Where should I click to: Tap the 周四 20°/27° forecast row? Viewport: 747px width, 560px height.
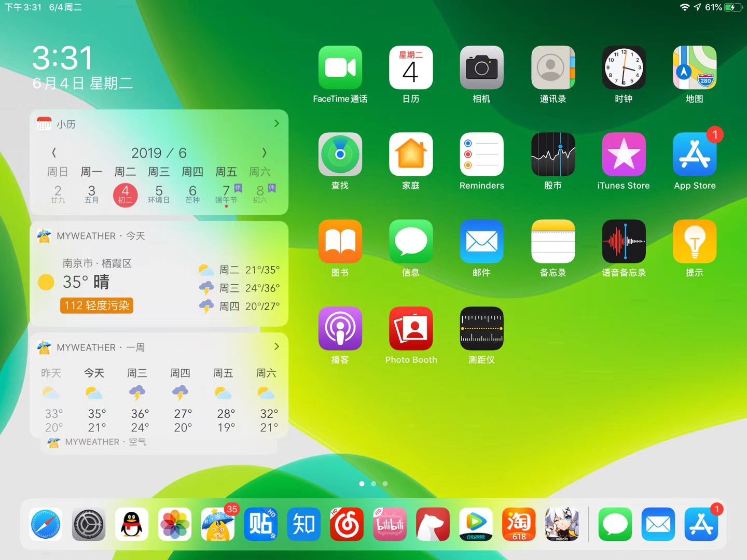pyautogui.click(x=240, y=306)
